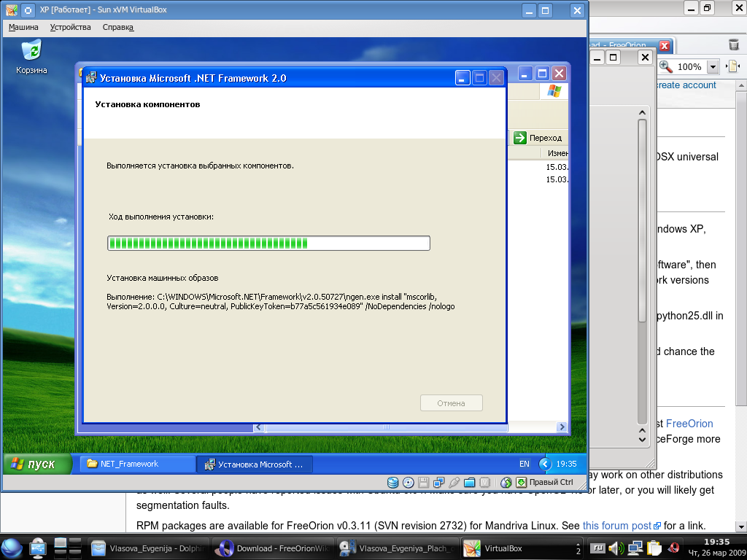Switch to Установка Microsoft taskbar item
747x560 pixels.
click(x=255, y=464)
